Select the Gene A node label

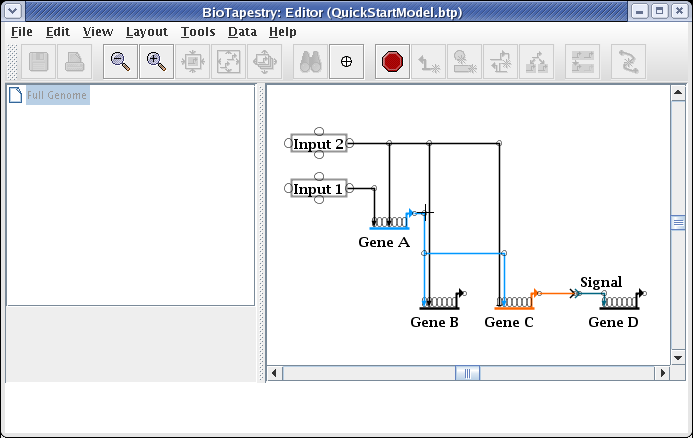click(383, 242)
